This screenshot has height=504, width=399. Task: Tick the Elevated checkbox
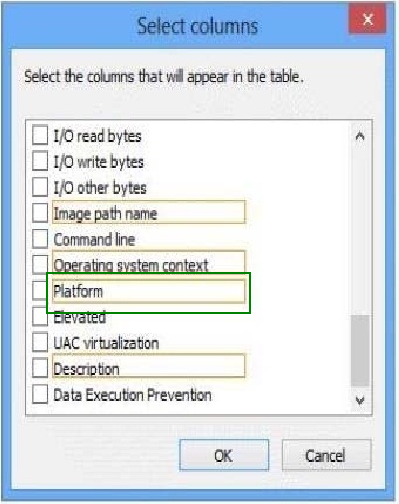40,316
